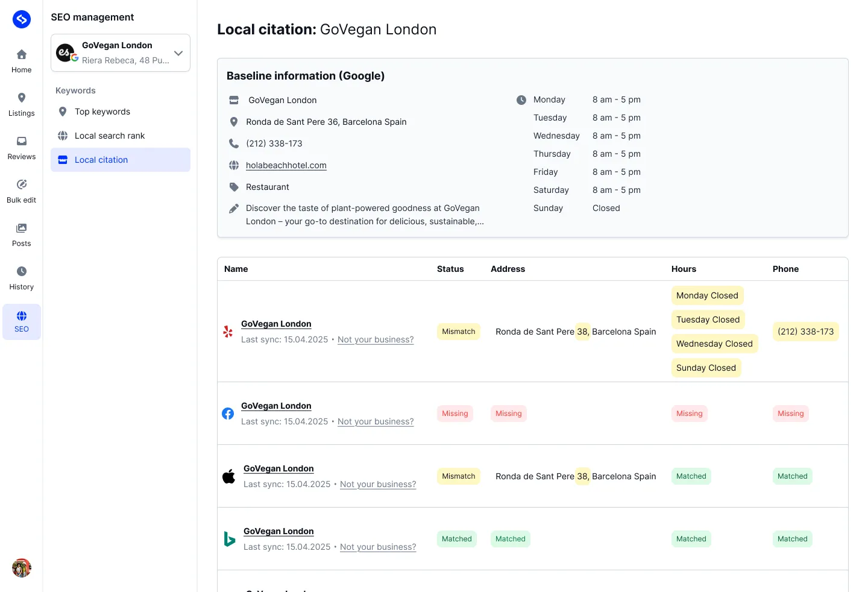868x592 pixels.
Task: Open the Posts section
Action: 21,233
